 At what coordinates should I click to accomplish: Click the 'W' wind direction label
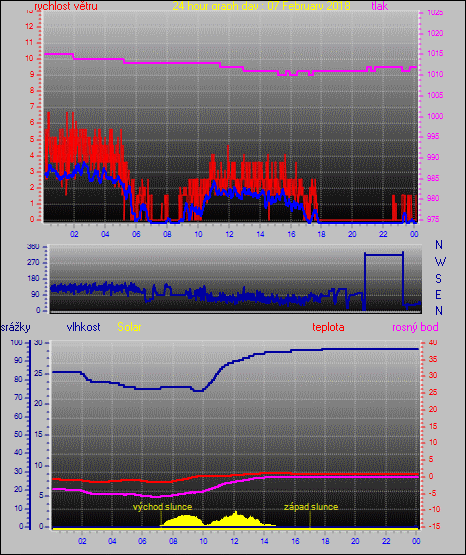click(x=440, y=262)
